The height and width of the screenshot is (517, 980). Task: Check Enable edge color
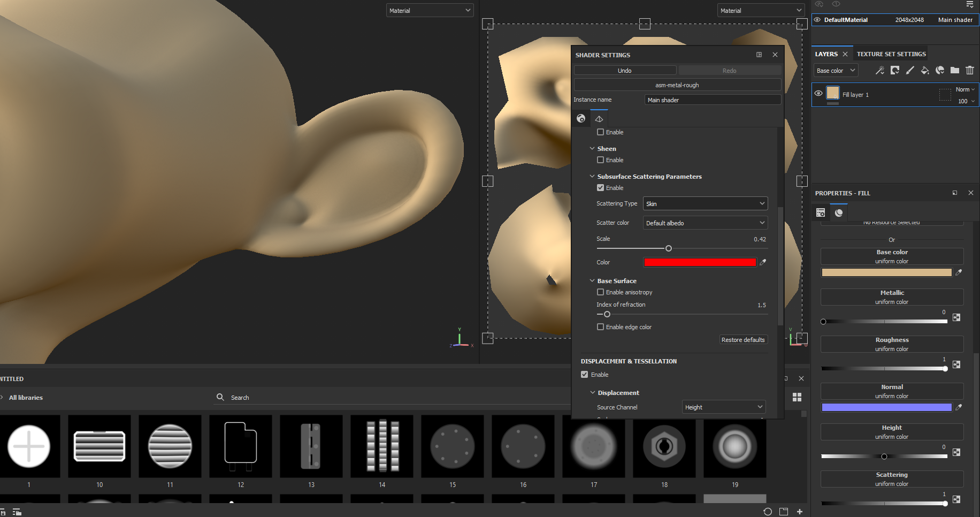coord(600,327)
